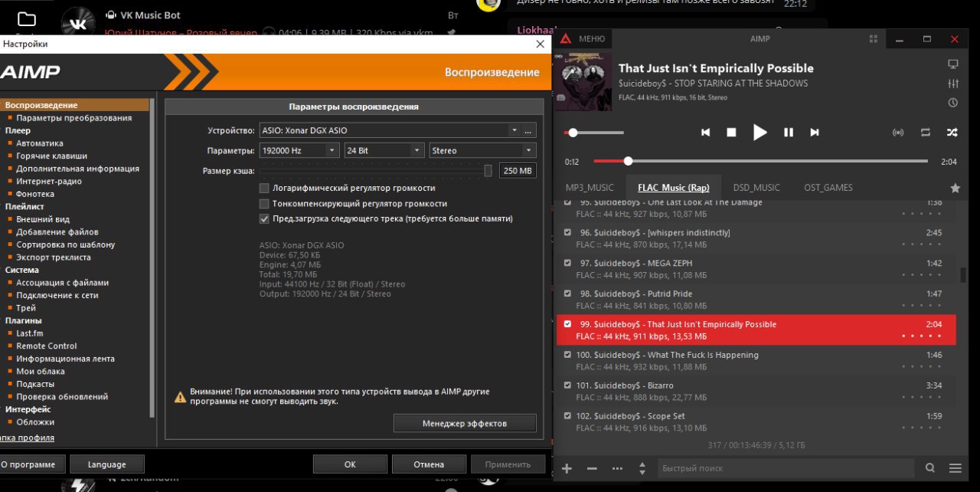Screen dimensions: 980x492
Task: Select Ассоциация с файлами in settings tree
Action: 62,282
